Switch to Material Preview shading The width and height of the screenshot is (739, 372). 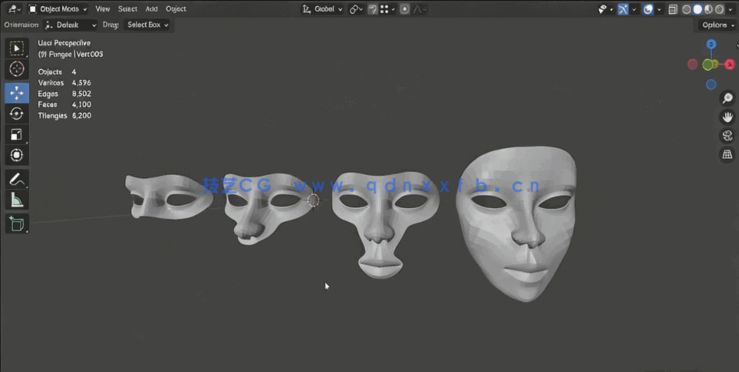coord(708,9)
